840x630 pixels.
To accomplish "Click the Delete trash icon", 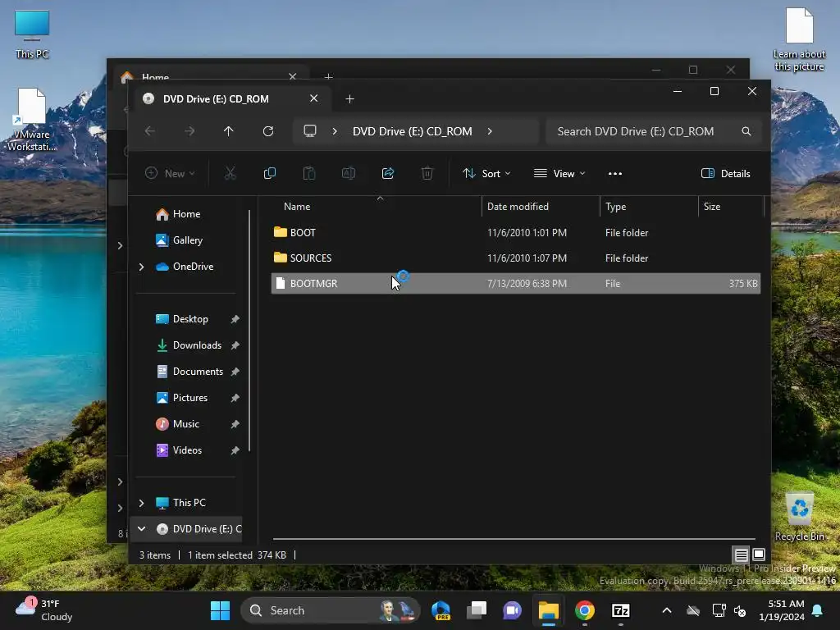I will click(x=427, y=173).
